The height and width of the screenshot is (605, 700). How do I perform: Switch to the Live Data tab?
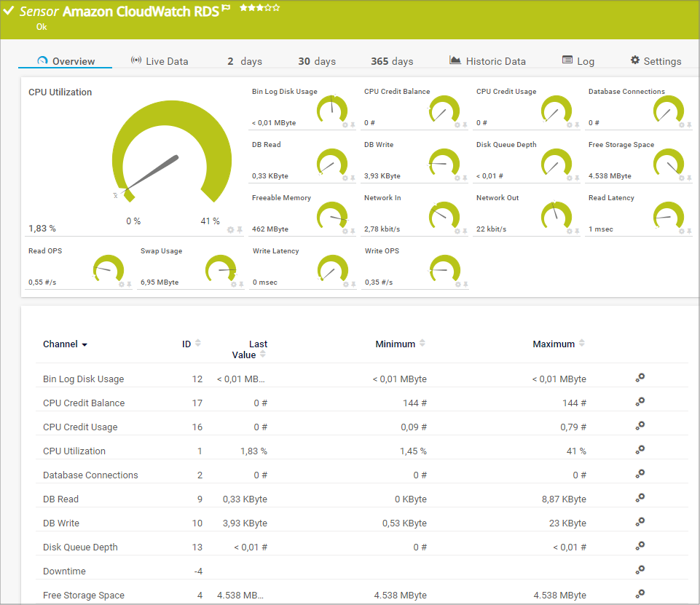pos(159,61)
